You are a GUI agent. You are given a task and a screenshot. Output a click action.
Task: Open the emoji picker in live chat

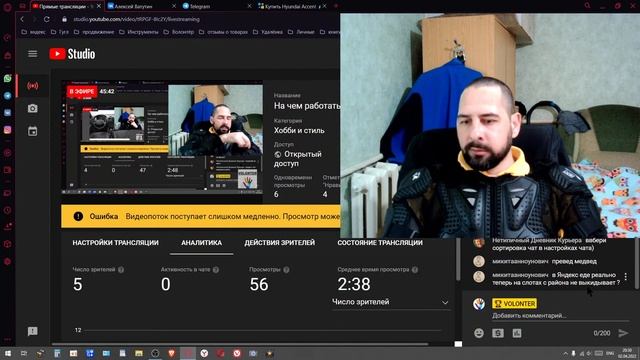click(x=479, y=333)
